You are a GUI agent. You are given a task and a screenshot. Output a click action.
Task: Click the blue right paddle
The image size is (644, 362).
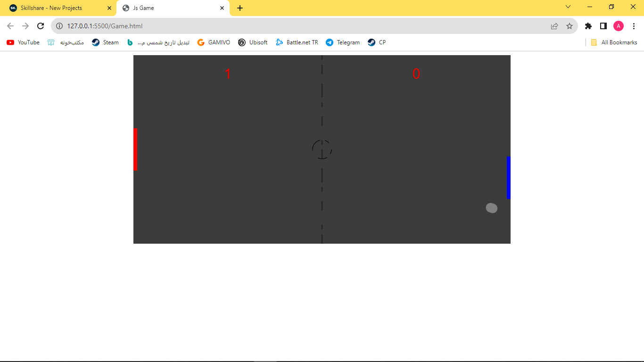tap(509, 177)
